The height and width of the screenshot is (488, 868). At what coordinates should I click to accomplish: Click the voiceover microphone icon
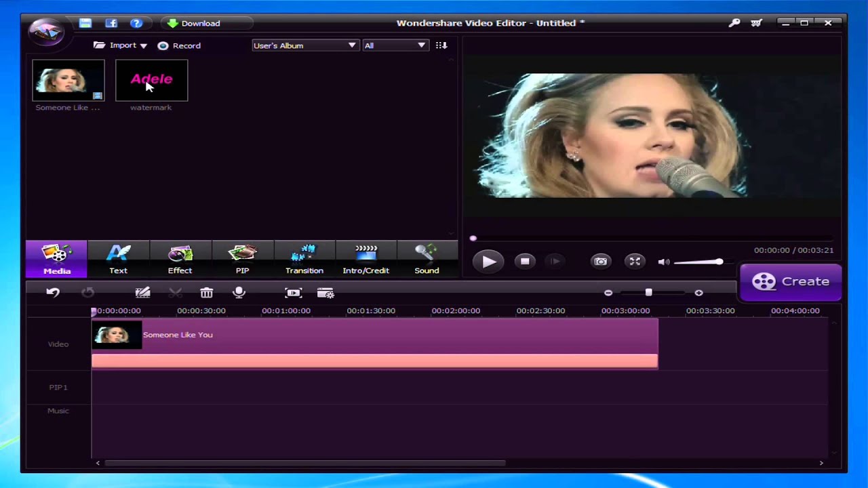pos(239,293)
